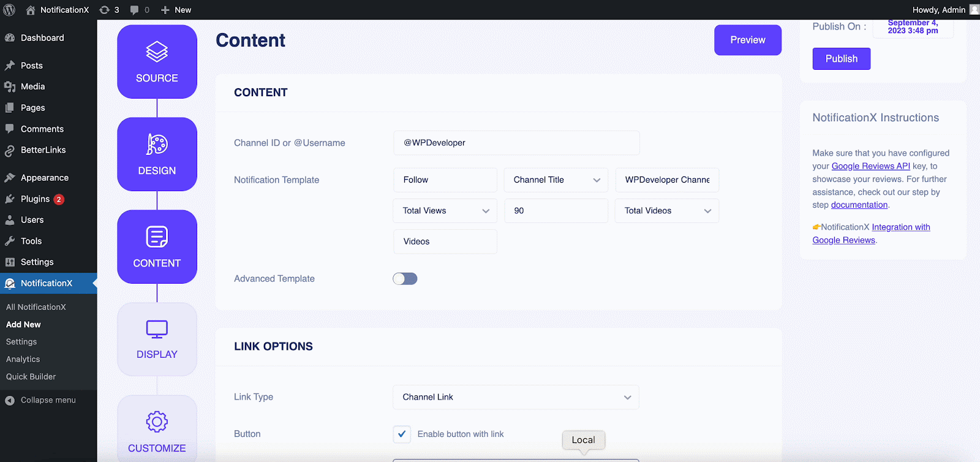Click the Link Type label

click(254, 397)
